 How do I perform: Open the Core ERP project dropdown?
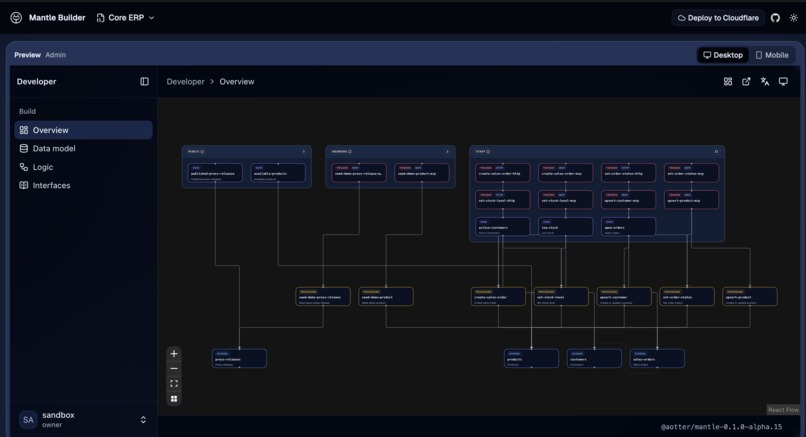tap(125, 17)
